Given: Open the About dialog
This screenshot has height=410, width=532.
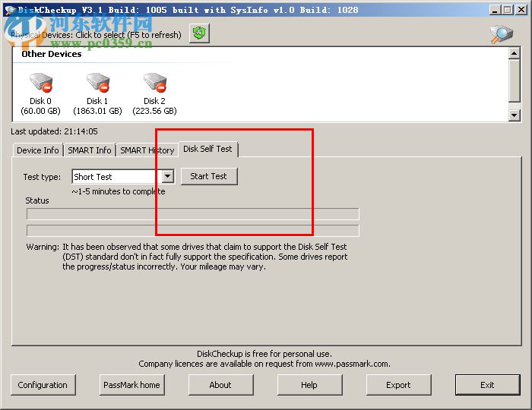Looking at the screenshot, I should coord(220,385).
